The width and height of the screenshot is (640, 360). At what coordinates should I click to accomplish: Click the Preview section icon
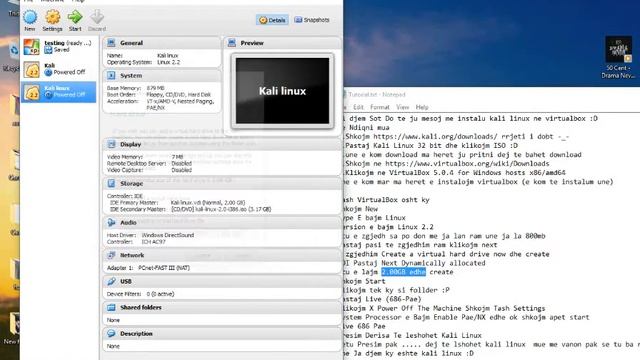232,42
